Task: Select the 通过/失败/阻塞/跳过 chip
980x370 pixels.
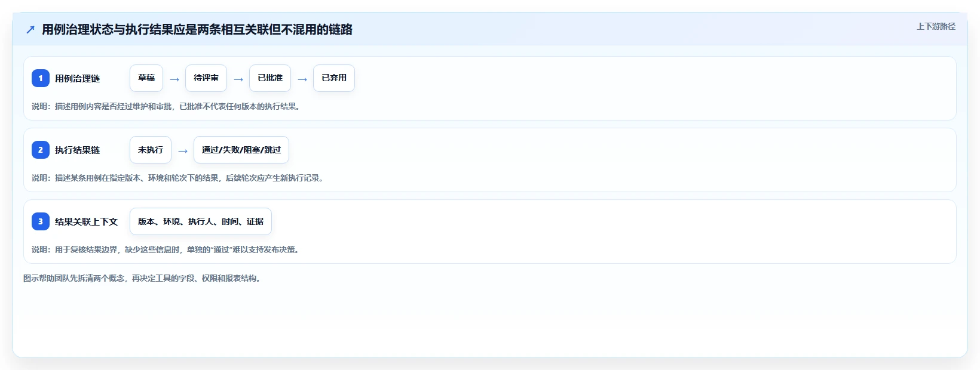Action: [241, 150]
